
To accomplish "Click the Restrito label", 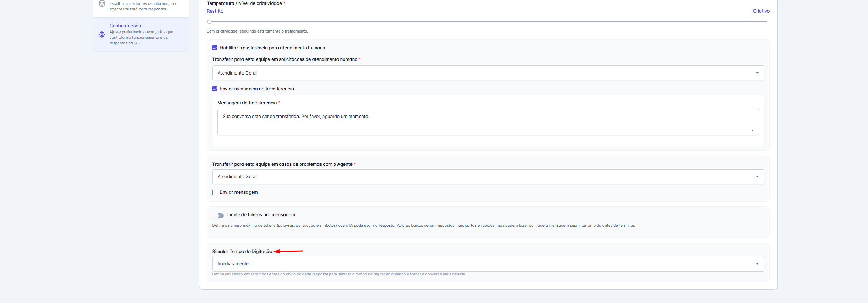I will pyautogui.click(x=215, y=11).
